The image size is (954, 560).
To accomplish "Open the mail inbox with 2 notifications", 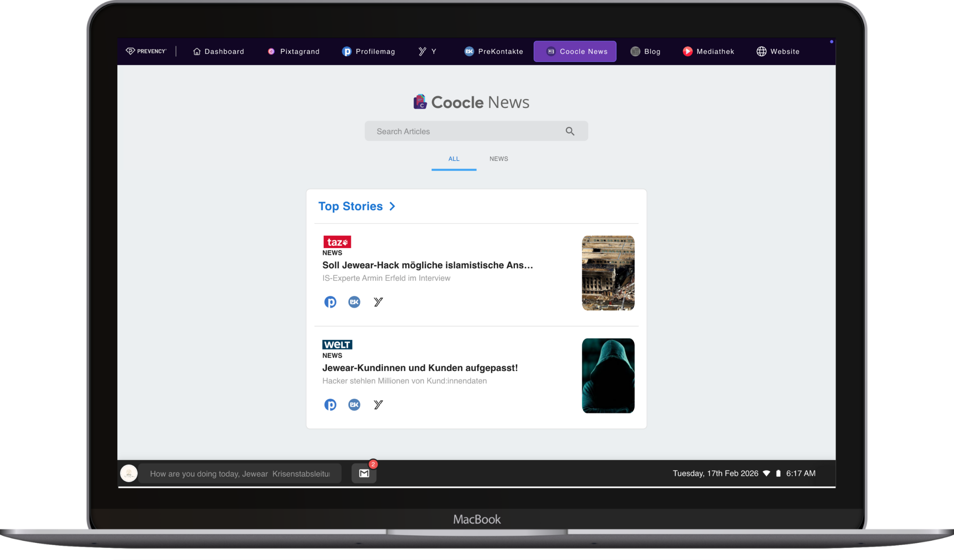I will [x=364, y=473].
